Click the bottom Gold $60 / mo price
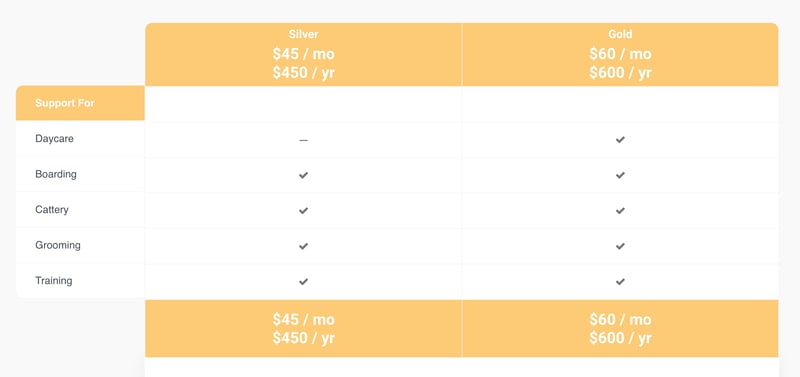This screenshot has height=377, width=800. [x=620, y=319]
